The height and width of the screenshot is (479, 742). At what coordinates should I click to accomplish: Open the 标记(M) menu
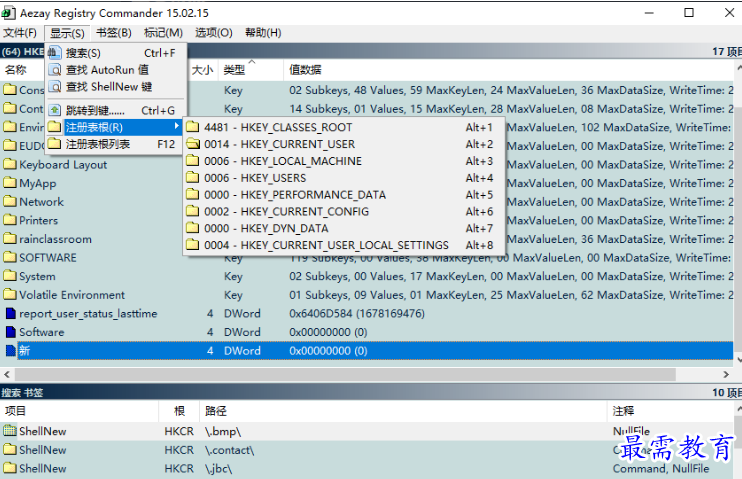point(163,33)
